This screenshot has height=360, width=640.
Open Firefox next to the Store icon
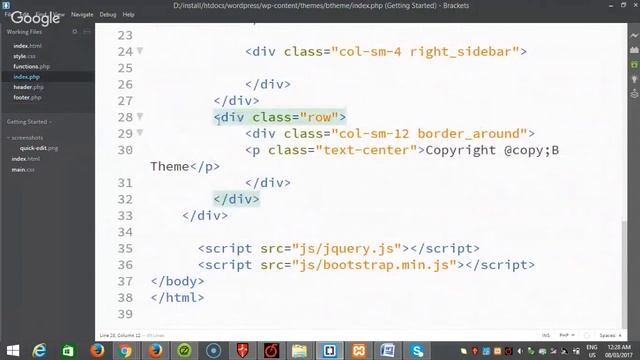click(97, 351)
